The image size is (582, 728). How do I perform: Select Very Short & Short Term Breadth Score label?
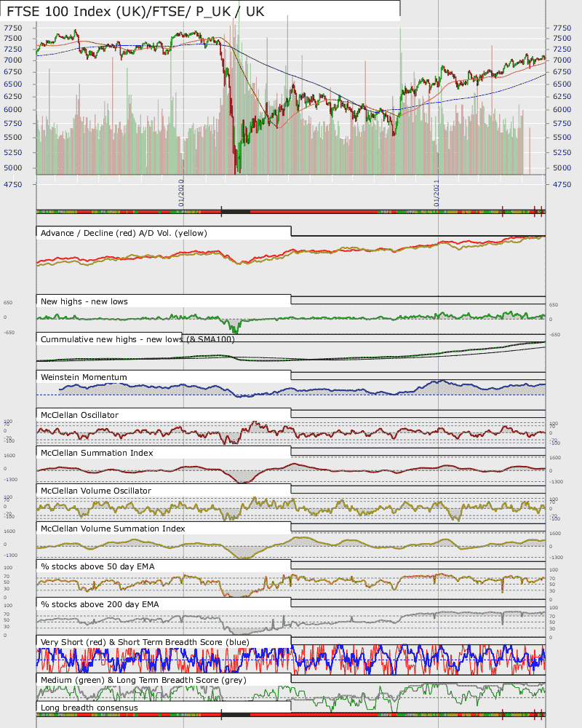coord(145,642)
